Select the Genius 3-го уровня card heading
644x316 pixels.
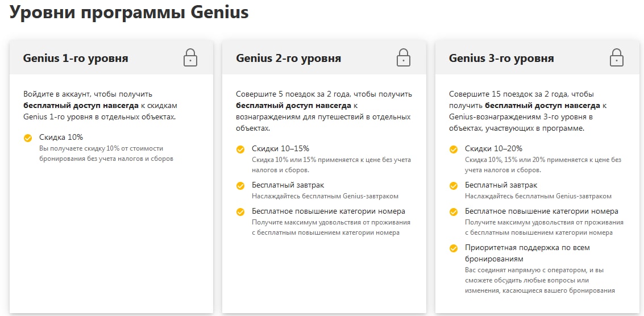[x=501, y=58]
